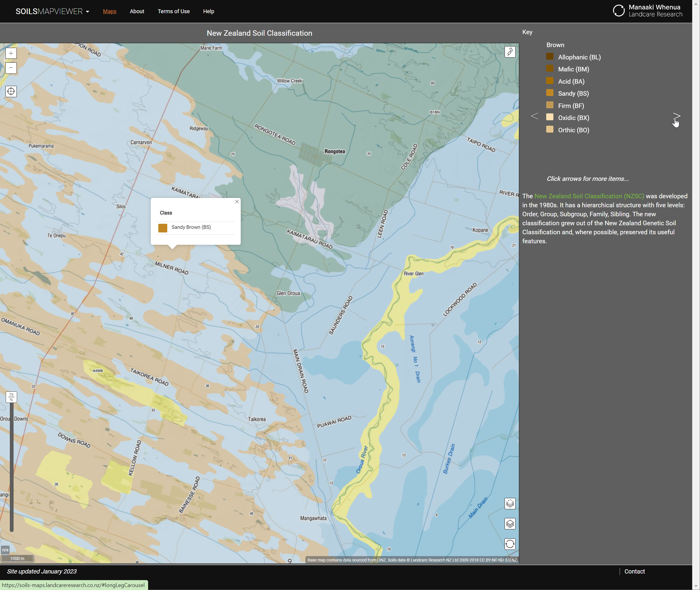This screenshot has width=700, height=590.
Task: Click the opacity slider vertical track
Action: [11, 467]
